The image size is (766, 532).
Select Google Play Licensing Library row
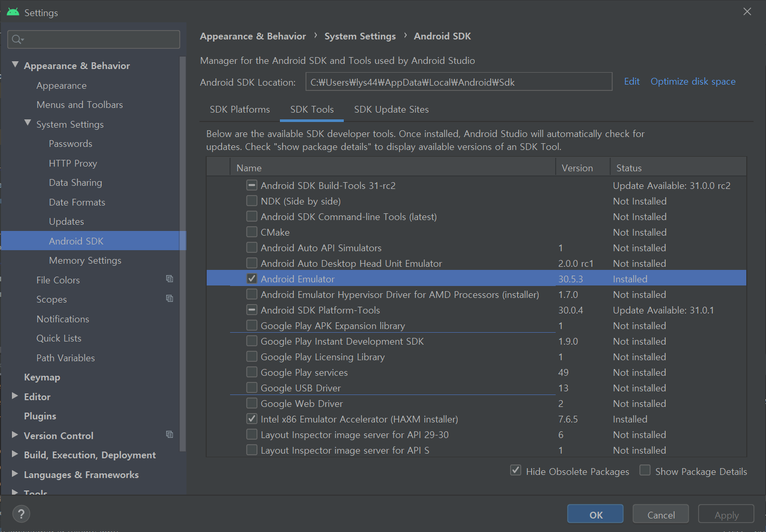476,357
